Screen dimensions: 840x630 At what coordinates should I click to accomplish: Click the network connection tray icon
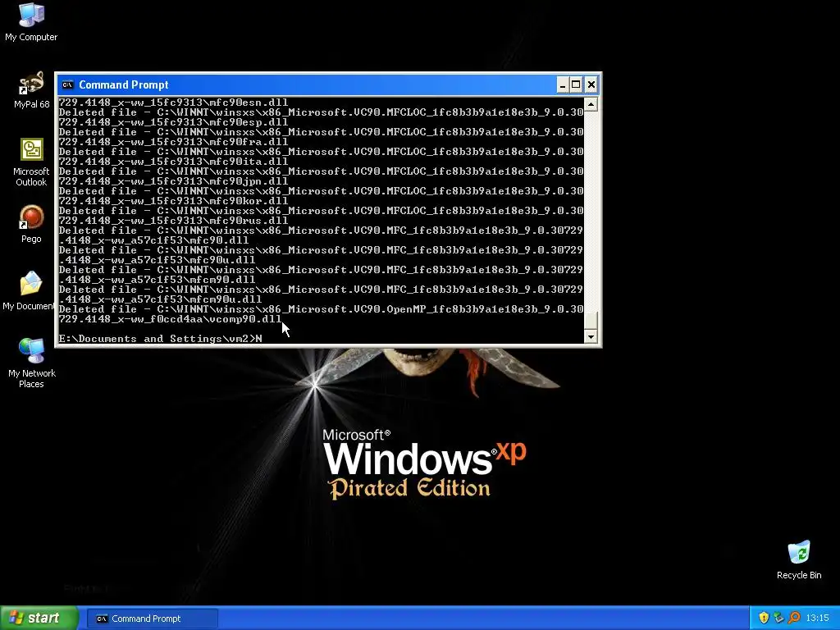(779, 618)
